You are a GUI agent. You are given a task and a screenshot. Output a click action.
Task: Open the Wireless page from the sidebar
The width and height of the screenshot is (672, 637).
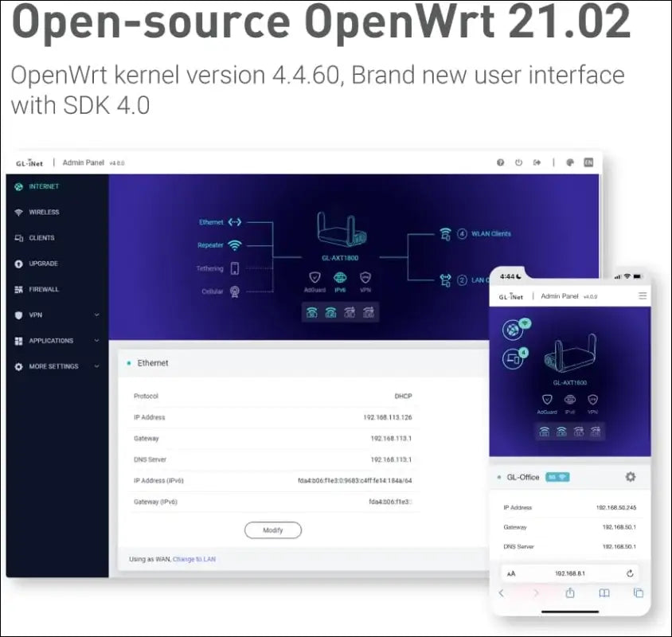coord(44,213)
